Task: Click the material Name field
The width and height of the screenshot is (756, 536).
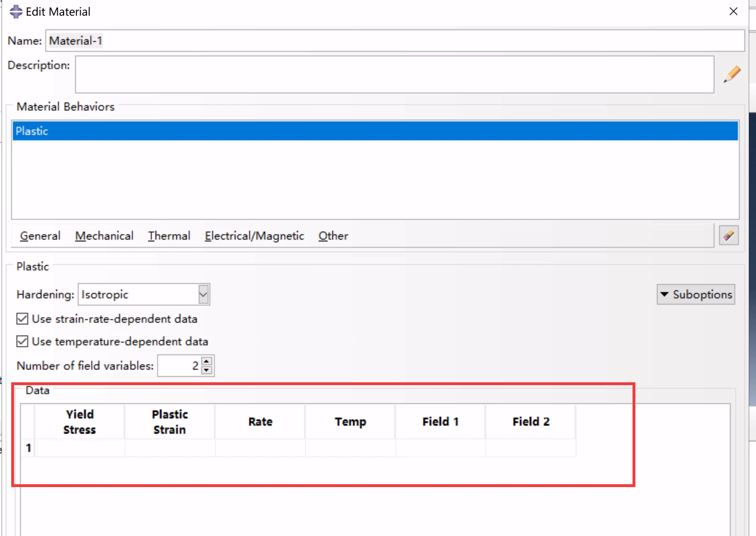Action: (x=395, y=41)
